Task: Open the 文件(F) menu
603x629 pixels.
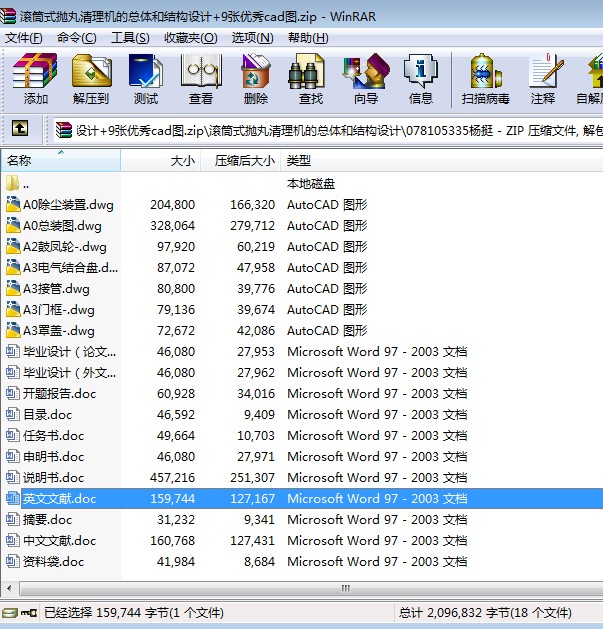Action: [23, 38]
